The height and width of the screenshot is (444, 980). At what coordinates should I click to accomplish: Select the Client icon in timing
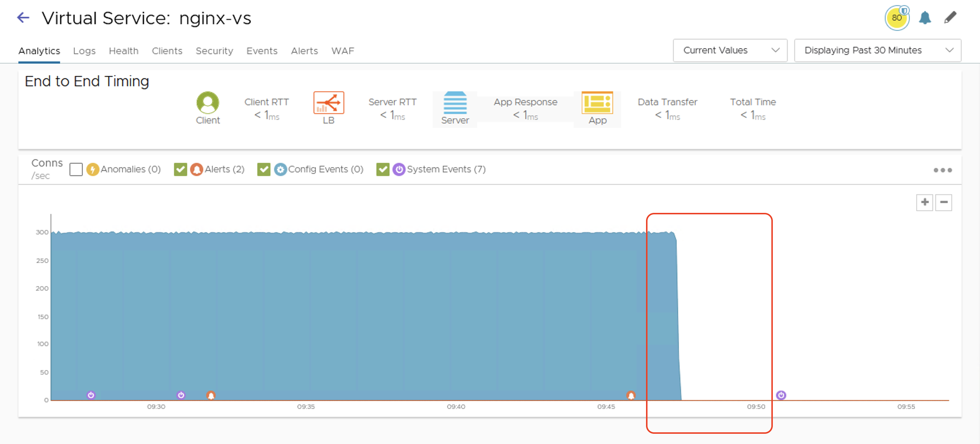click(x=208, y=102)
